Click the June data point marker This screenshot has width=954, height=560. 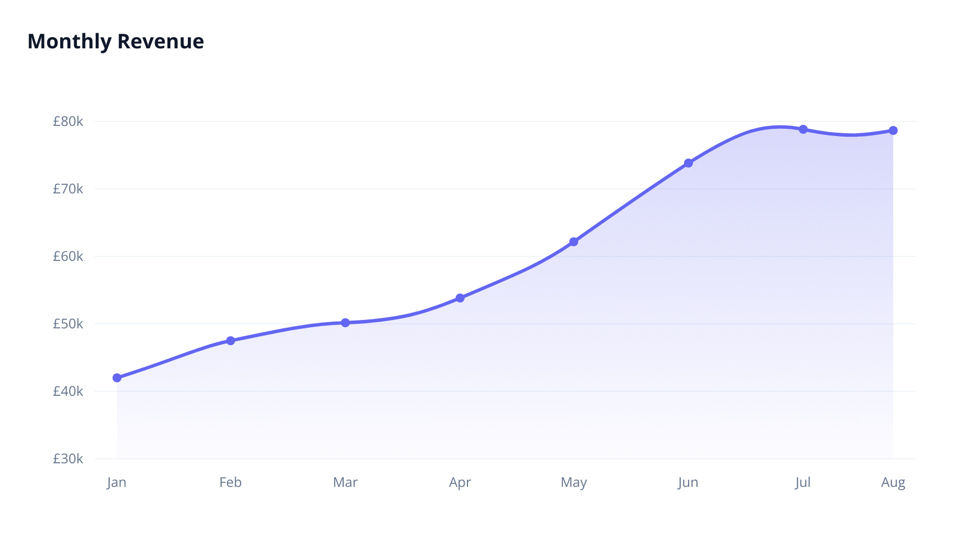click(x=688, y=163)
